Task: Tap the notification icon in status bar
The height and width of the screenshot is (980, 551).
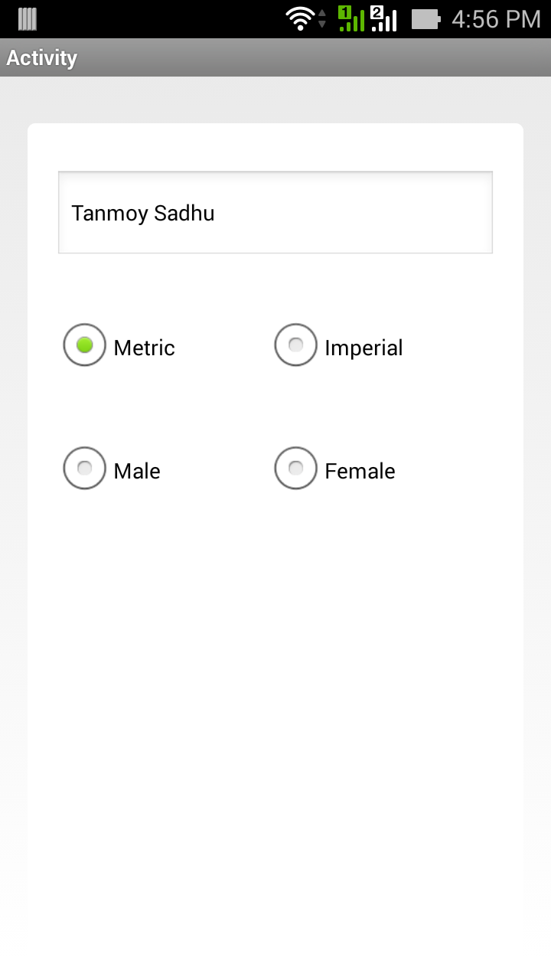Action: [28, 19]
